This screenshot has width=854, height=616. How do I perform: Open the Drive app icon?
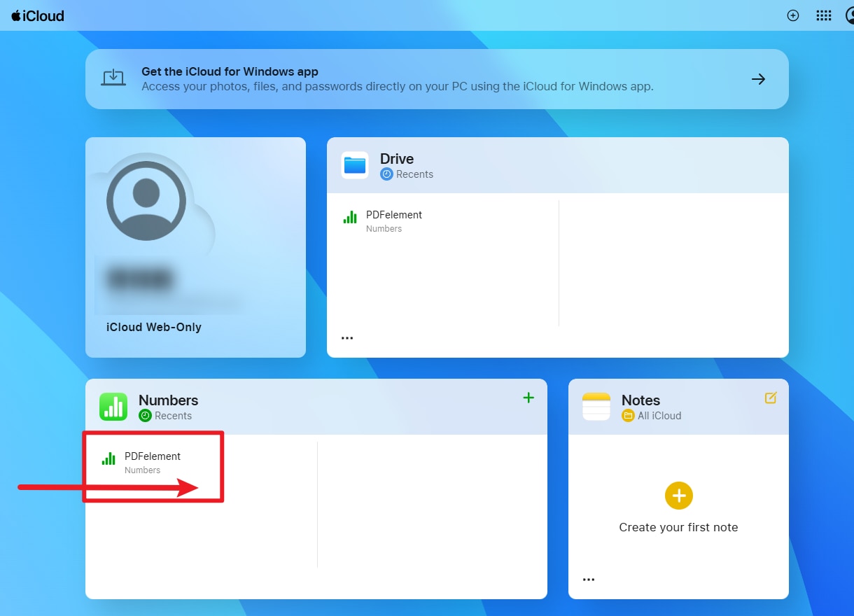point(355,164)
